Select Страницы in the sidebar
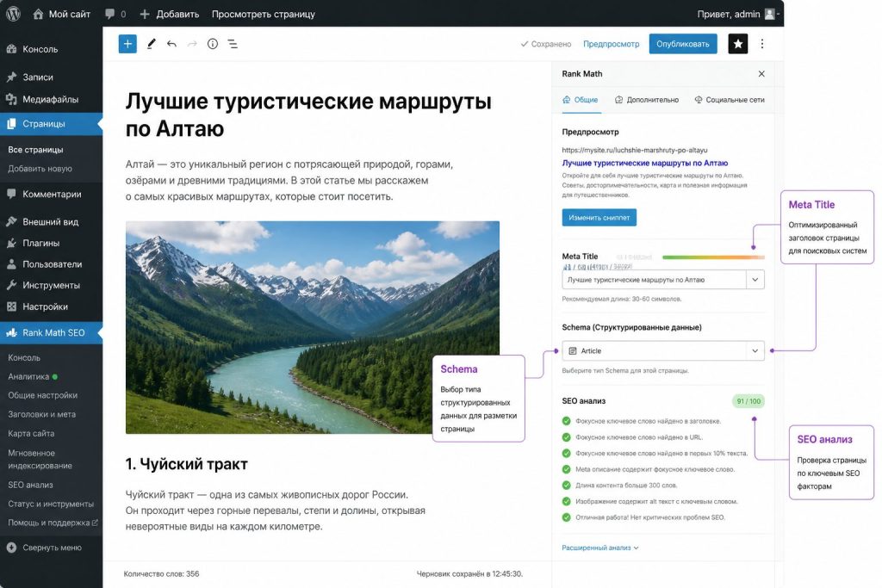Viewport: 882px width, 588px height. coord(51,124)
